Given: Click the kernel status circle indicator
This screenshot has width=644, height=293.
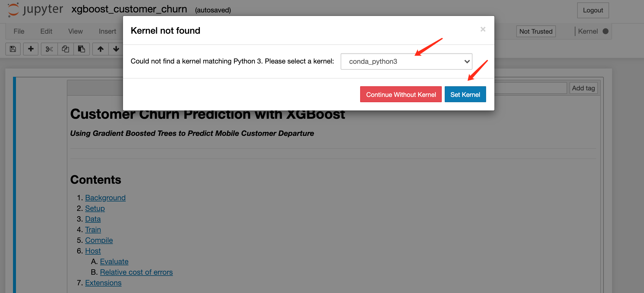Looking at the screenshot, I should coord(605,31).
